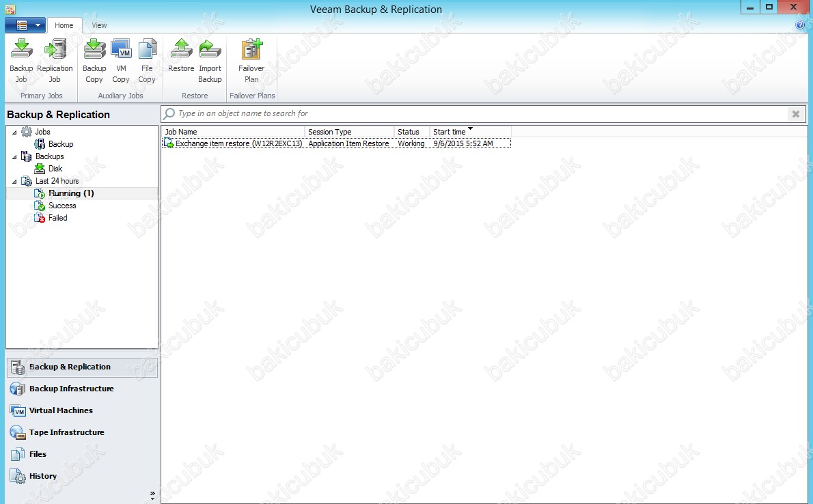813x504 pixels.
Task: Click the Disk backup icon
Action: coord(40,169)
